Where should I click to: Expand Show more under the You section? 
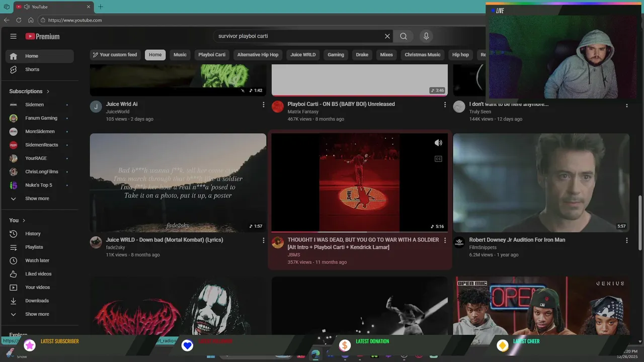[x=40, y=314]
